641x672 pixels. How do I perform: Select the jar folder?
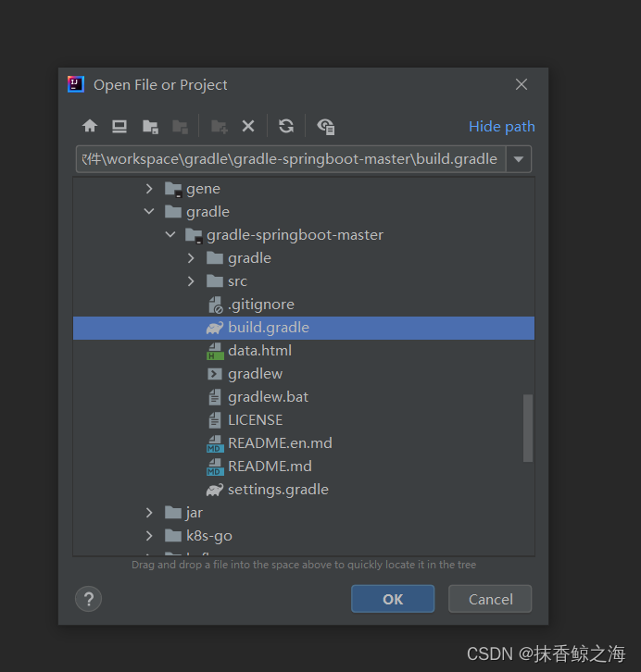304,513
